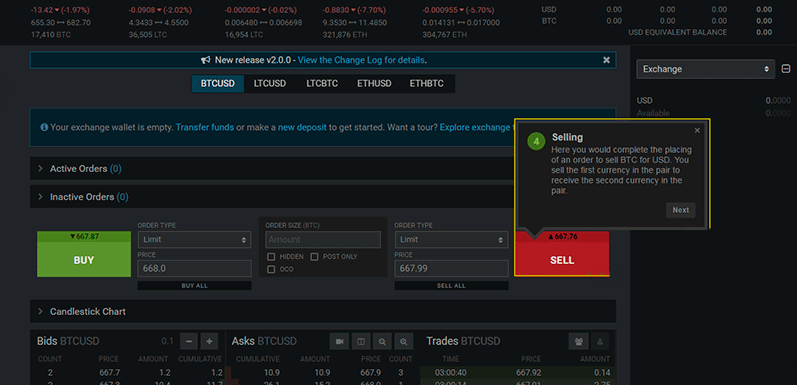Follow the Transfer funds link
The height and width of the screenshot is (385, 797).
[x=205, y=127]
